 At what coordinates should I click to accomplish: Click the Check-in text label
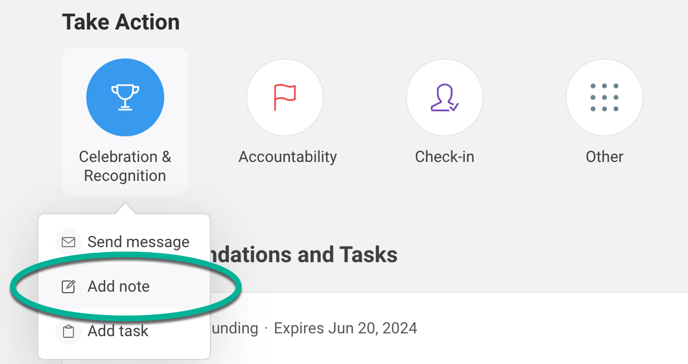click(x=444, y=157)
